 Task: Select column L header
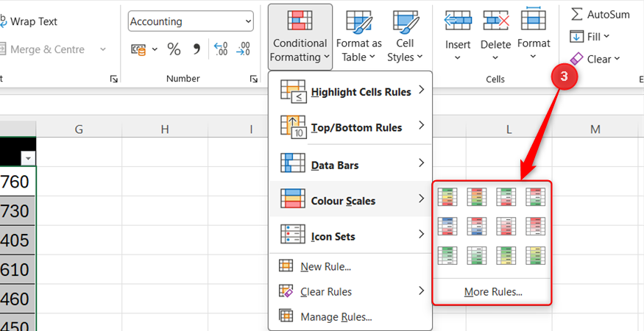click(509, 129)
